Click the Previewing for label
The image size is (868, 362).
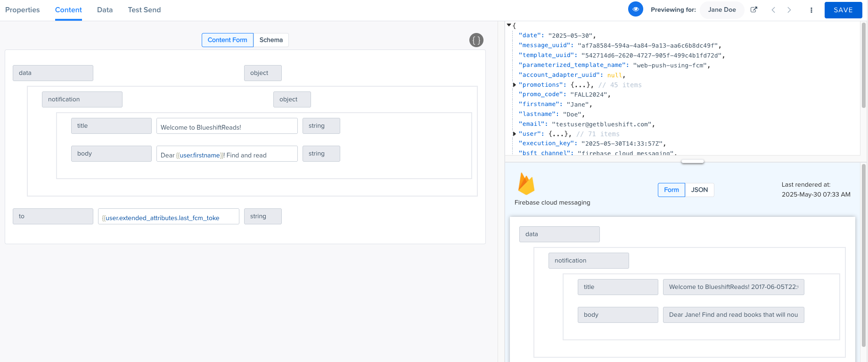pos(673,10)
